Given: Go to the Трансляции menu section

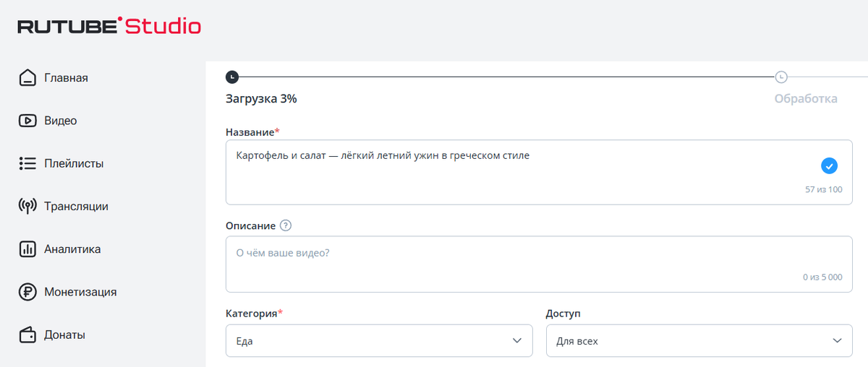Looking at the screenshot, I should [x=76, y=207].
